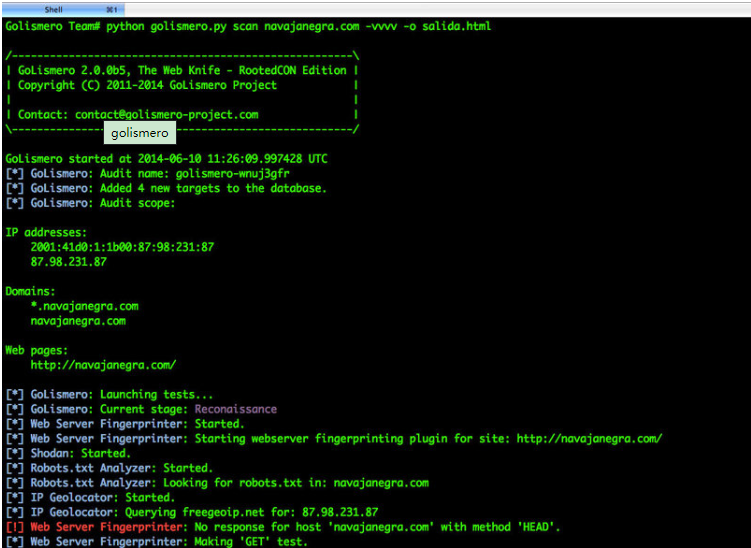
Task: Click the navajanegra.com entry under Domains
Action: [78, 321]
